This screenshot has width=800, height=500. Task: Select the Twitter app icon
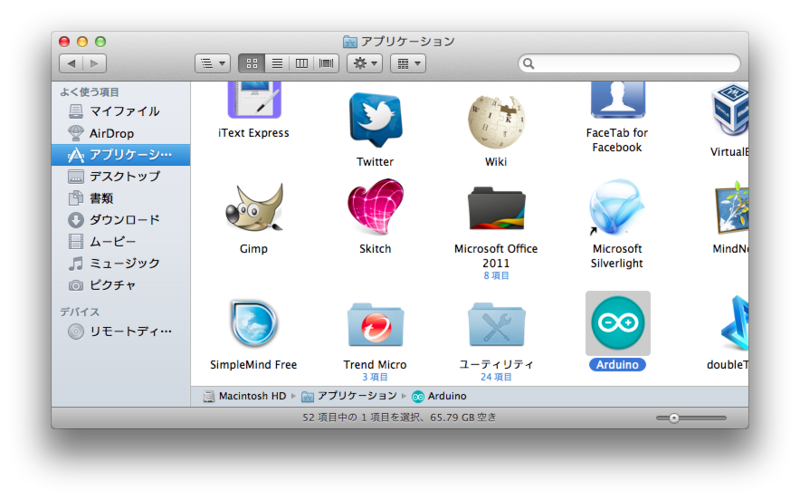tap(376, 120)
